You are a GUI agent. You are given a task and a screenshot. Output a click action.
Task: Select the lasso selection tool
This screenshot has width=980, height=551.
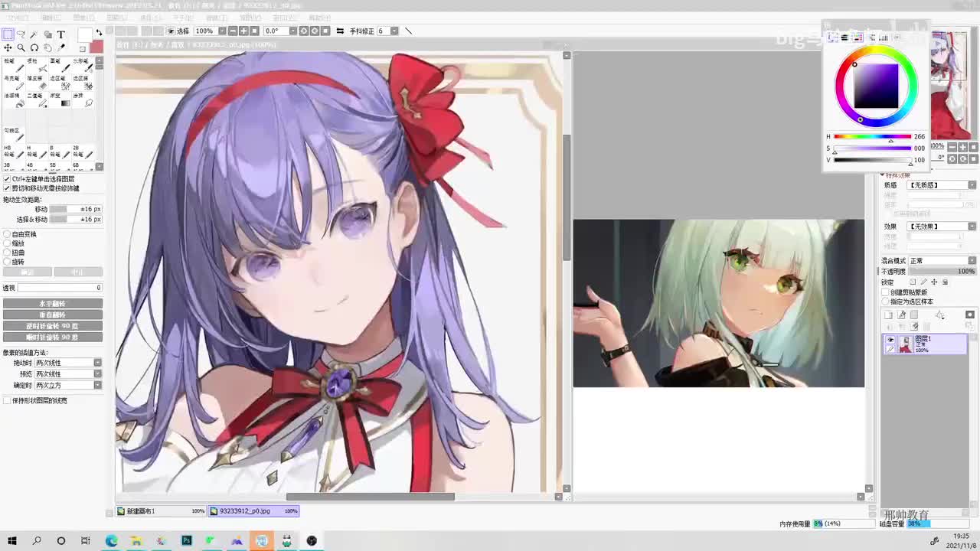[21, 34]
